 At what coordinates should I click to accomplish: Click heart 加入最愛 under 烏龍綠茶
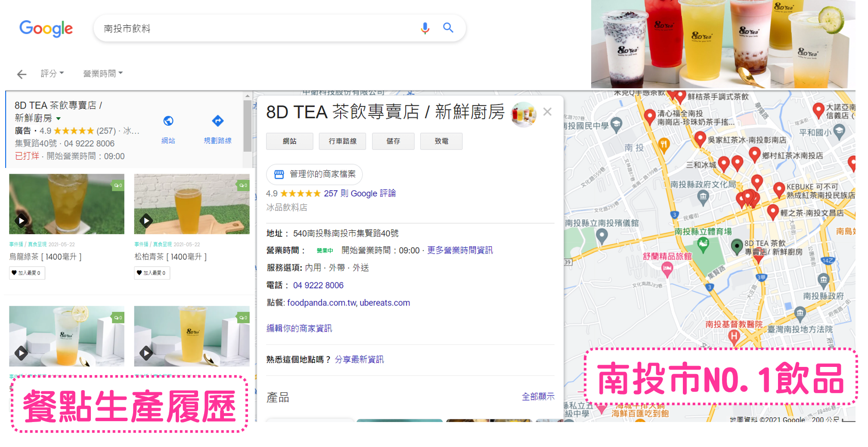(27, 273)
